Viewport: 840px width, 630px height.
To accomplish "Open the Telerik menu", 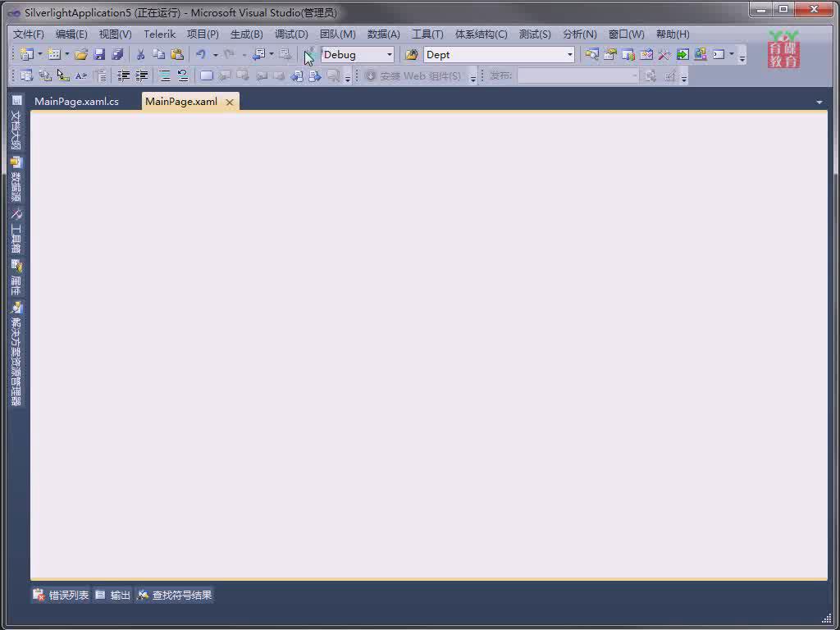I will click(160, 34).
